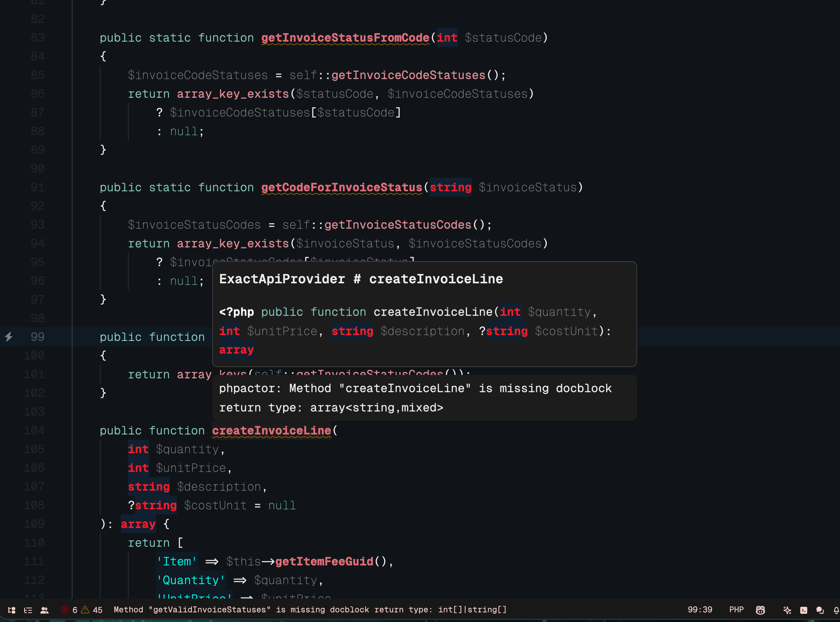
Task: Click the status bar diagnostic message about getValidInvoiceStatuses
Action: [310, 610]
